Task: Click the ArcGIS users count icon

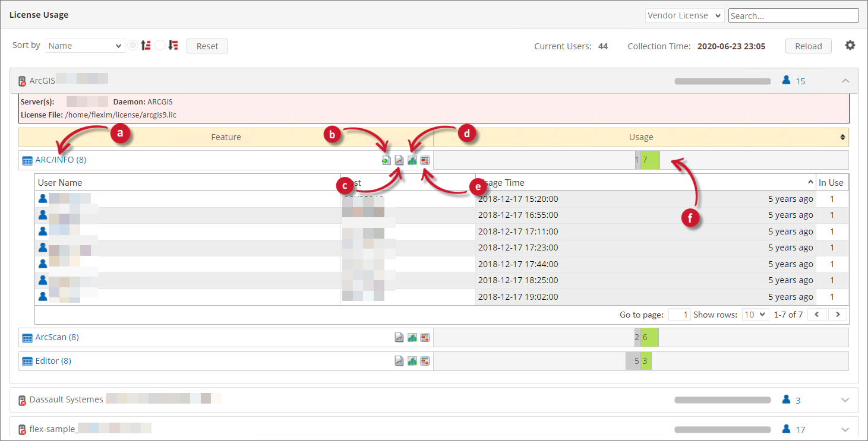Action: click(787, 81)
